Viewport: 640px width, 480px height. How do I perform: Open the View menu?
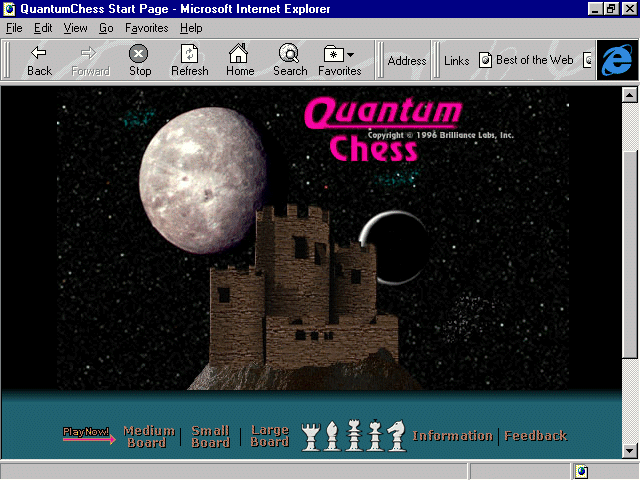(75, 28)
